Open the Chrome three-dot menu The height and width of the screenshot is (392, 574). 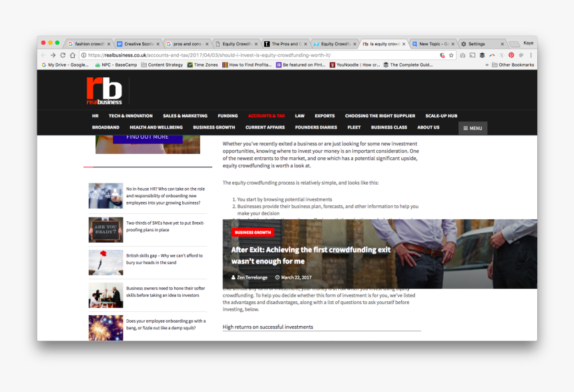(x=531, y=55)
